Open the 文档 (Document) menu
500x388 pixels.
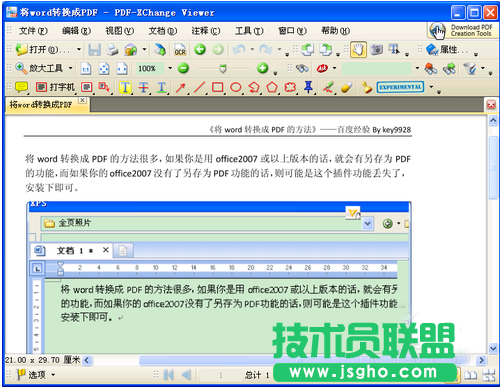[162, 31]
